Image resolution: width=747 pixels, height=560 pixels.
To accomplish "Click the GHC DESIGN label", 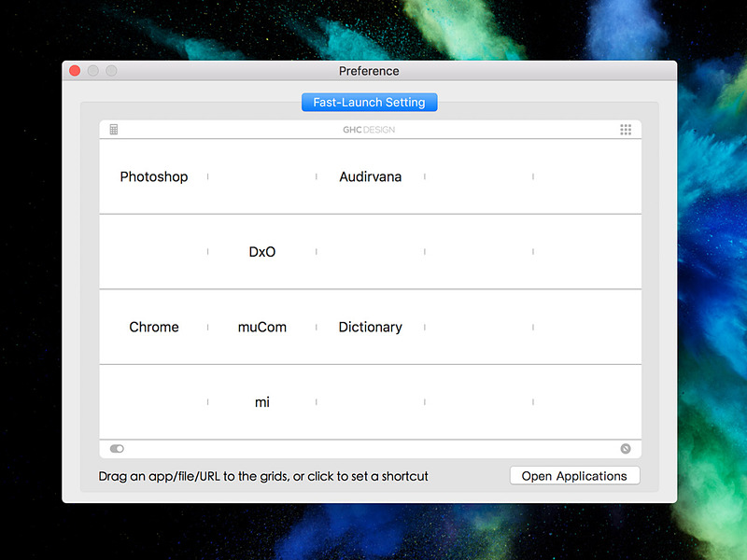I will tap(369, 130).
